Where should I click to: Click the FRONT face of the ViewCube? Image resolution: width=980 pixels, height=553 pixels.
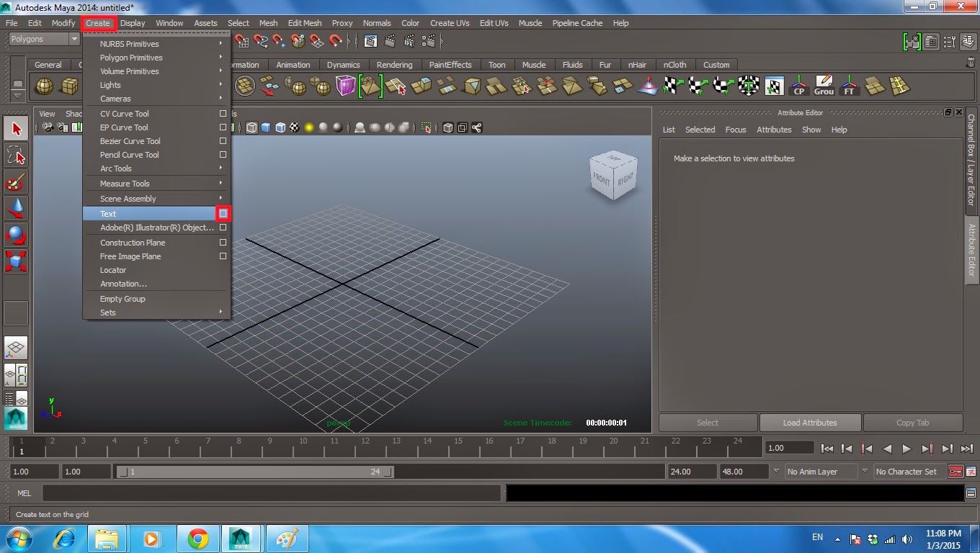point(601,178)
